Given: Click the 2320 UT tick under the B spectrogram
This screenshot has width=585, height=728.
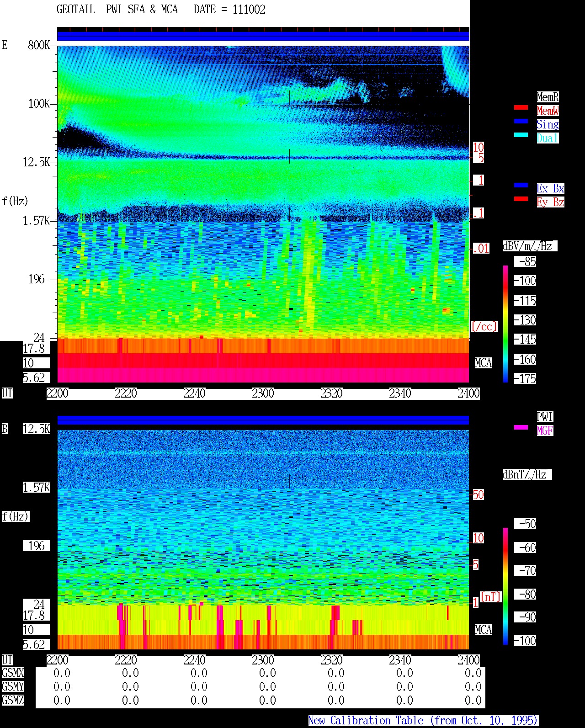Looking at the screenshot, I should click(332, 660).
